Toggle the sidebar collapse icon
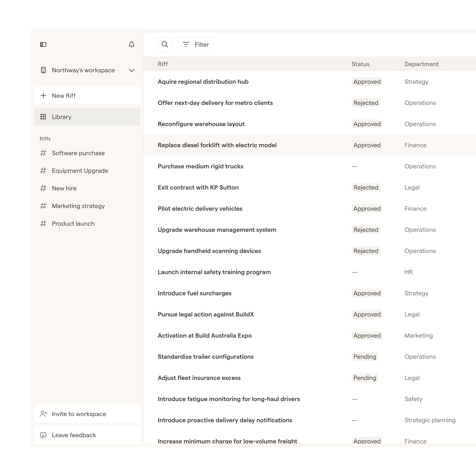This screenshot has height=476, width=476. pyautogui.click(x=43, y=44)
